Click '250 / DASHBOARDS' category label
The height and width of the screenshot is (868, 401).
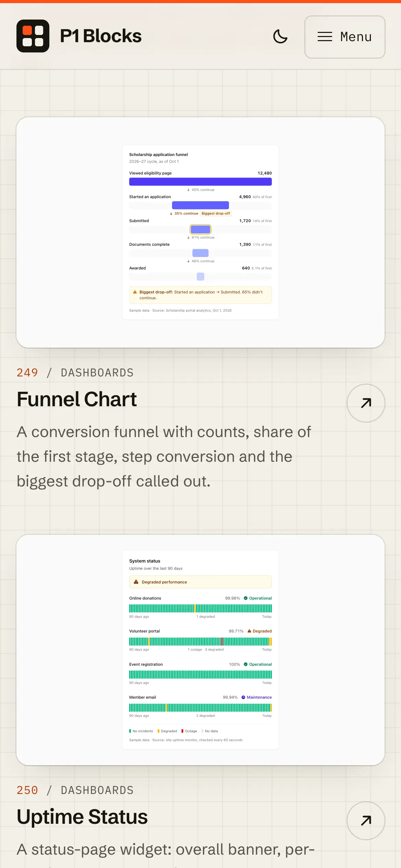point(75,790)
